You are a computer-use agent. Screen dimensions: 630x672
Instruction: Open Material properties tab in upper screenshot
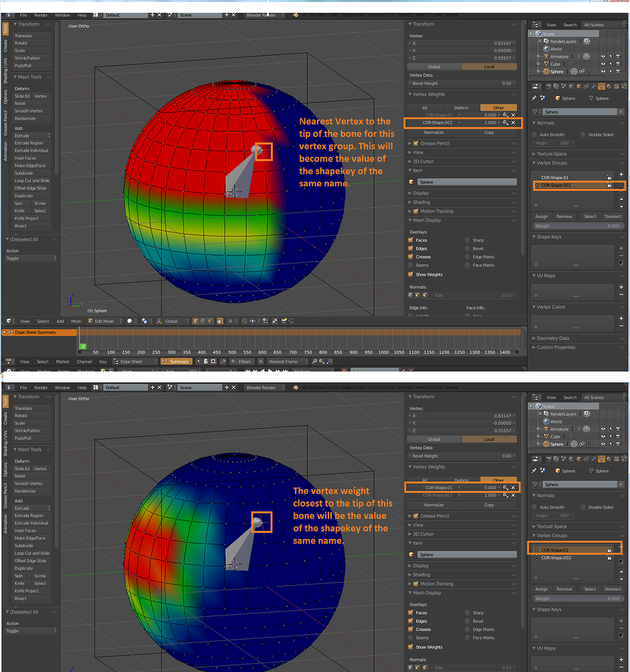[609, 86]
